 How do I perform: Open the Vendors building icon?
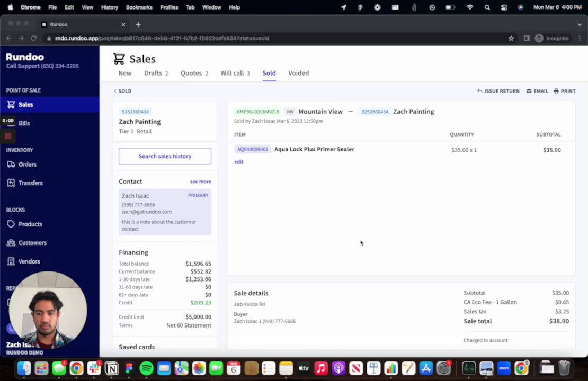pyautogui.click(x=11, y=261)
